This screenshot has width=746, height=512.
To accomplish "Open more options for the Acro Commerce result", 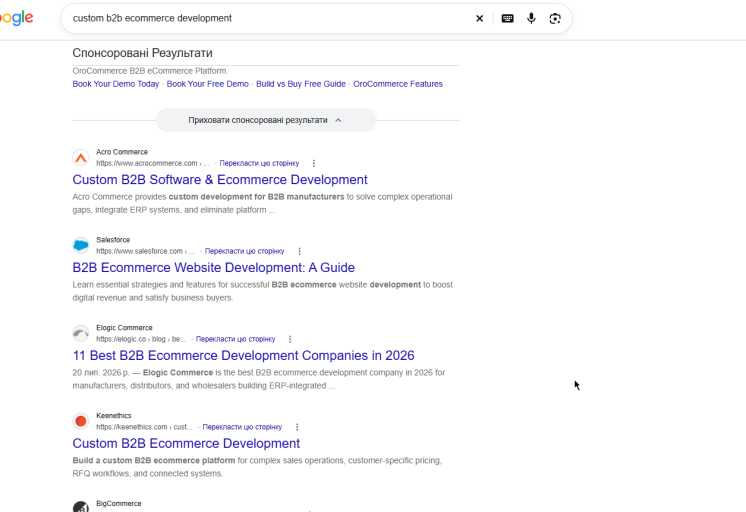I will click(314, 163).
